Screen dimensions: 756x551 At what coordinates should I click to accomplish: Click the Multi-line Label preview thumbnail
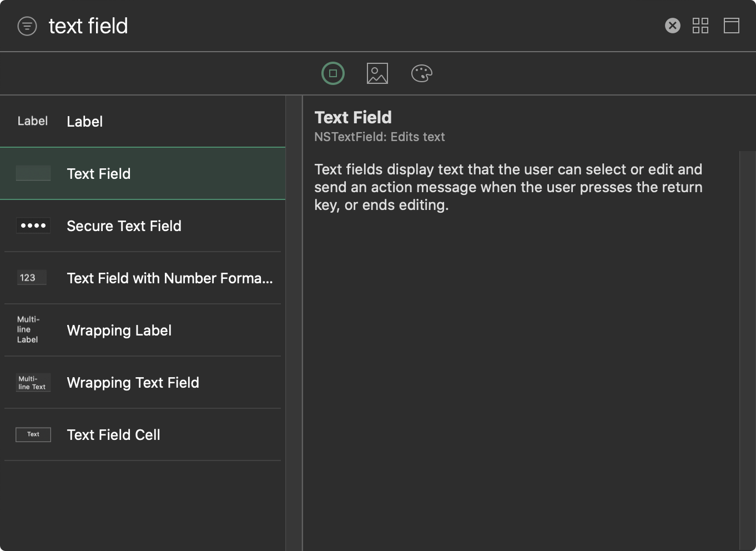(x=28, y=330)
